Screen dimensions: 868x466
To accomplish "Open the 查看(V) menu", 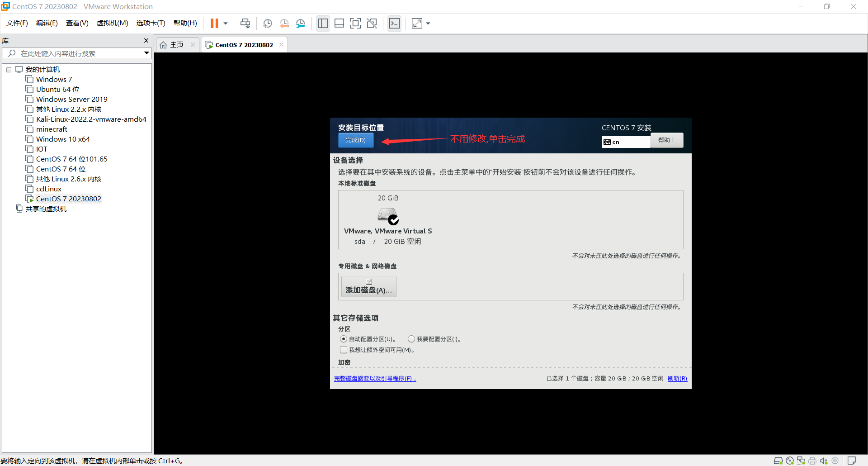I will pos(77,23).
